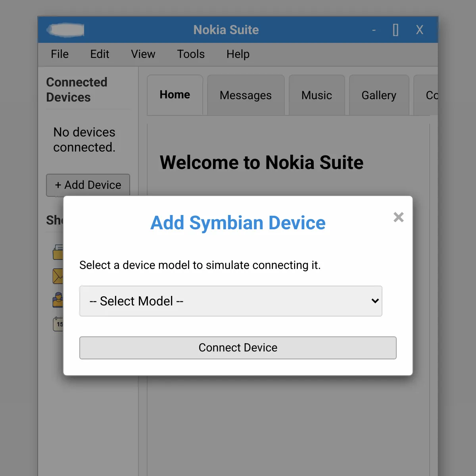
Task: Open the Select Model dropdown
Action: click(x=231, y=301)
